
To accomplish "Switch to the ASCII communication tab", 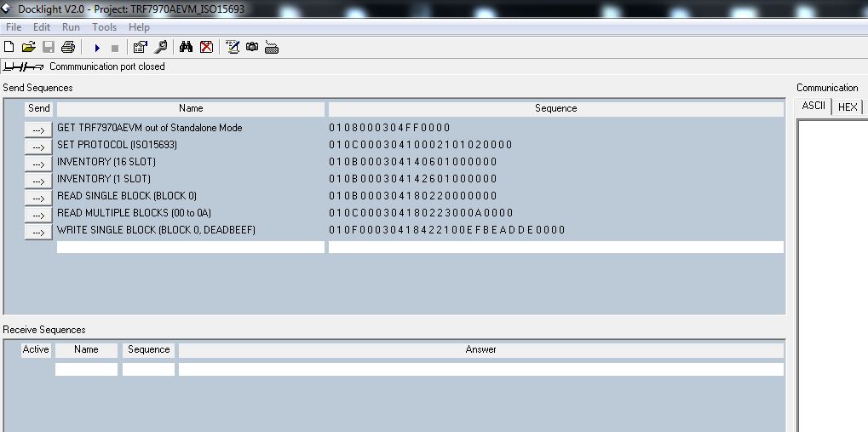I will click(x=813, y=106).
